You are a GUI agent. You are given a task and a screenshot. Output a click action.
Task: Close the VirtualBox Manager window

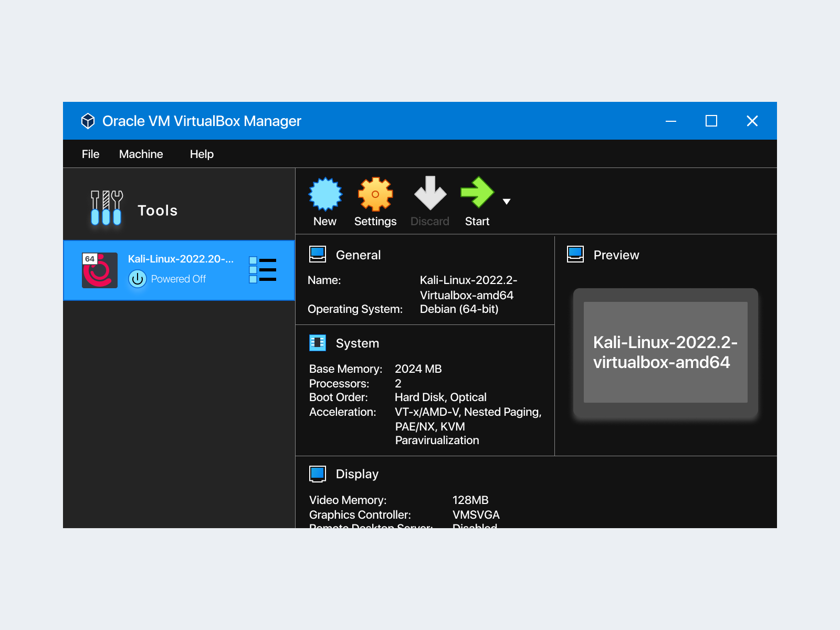coord(752,121)
